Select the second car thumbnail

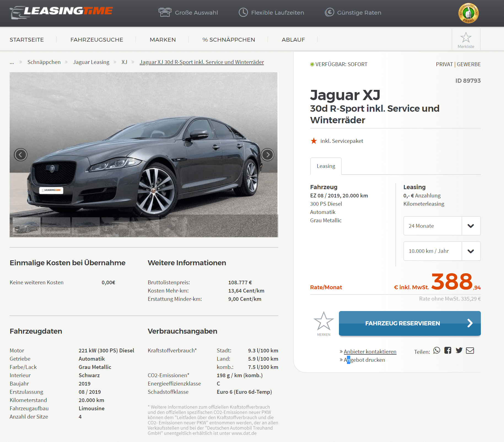pos(56,226)
